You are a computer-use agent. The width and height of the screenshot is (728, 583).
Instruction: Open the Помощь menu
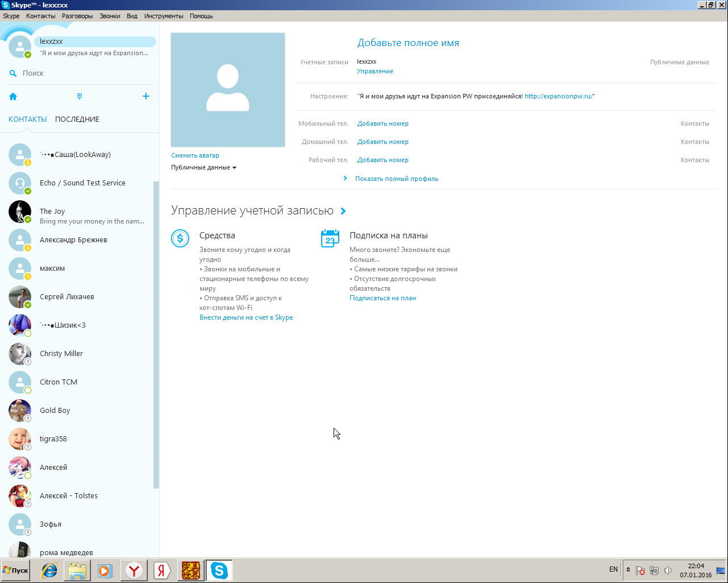201,16
